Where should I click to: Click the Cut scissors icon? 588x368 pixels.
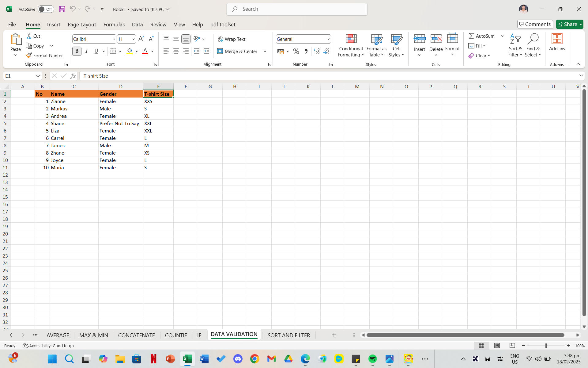[29, 36]
